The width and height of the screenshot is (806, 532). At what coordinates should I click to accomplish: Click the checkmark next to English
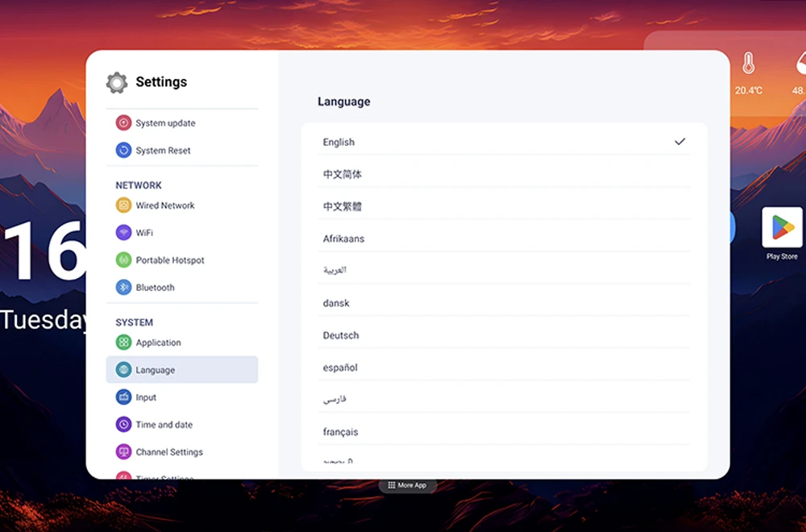679,141
